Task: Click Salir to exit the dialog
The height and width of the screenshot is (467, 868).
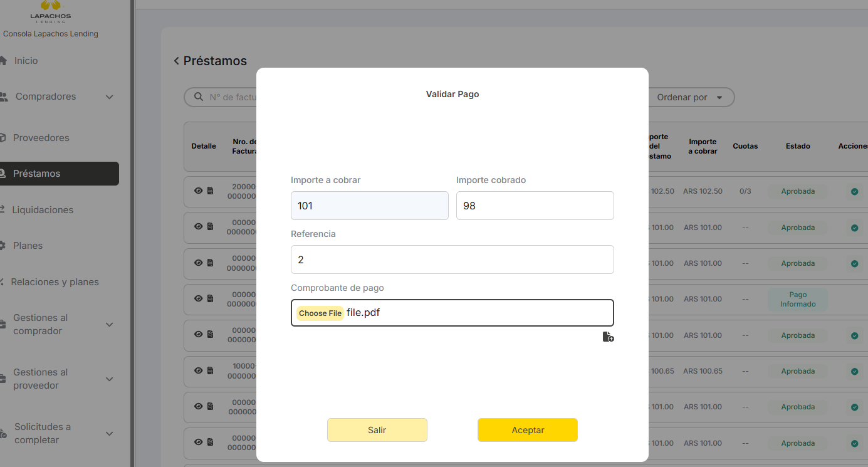Action: [377, 430]
